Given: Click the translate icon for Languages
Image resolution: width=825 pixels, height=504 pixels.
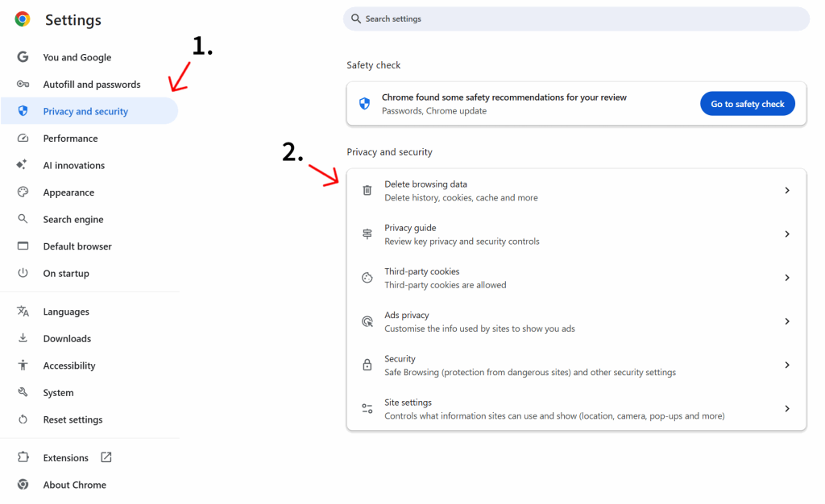Looking at the screenshot, I should [x=23, y=311].
